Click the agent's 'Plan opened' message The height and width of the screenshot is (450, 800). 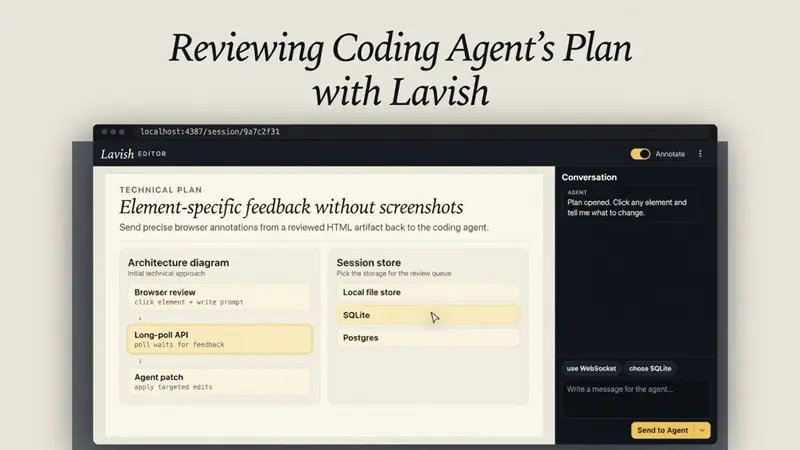coord(627,208)
